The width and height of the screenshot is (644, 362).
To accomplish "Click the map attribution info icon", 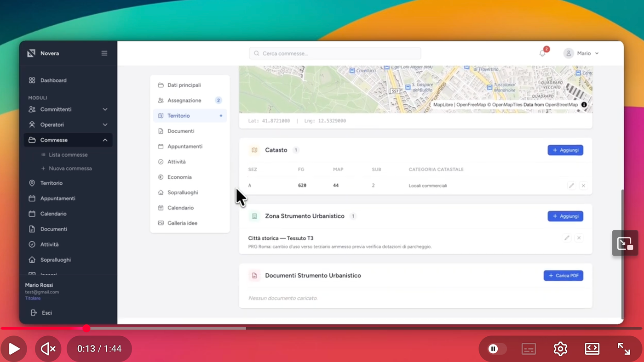I will pos(584,105).
